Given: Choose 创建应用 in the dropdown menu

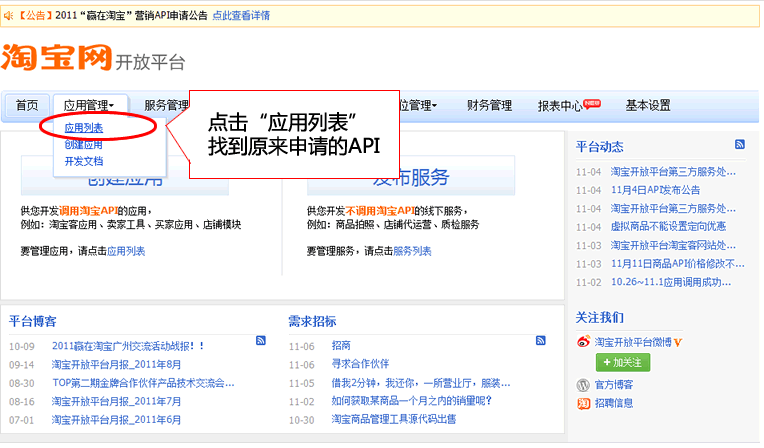Looking at the screenshot, I should 84,145.
